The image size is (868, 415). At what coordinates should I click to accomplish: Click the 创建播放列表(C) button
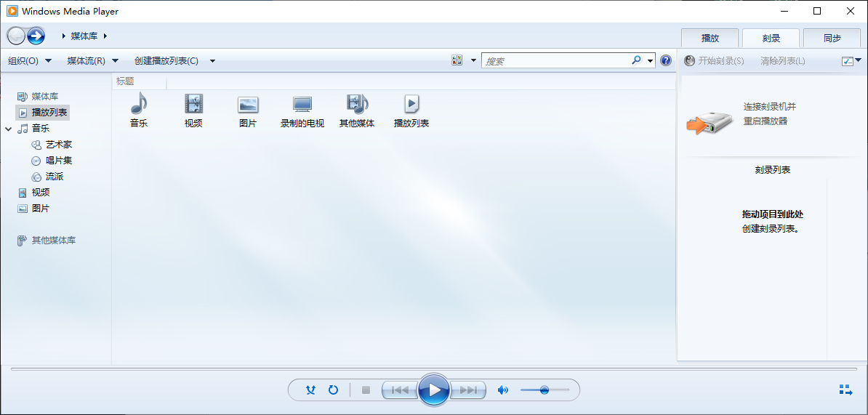(x=166, y=61)
